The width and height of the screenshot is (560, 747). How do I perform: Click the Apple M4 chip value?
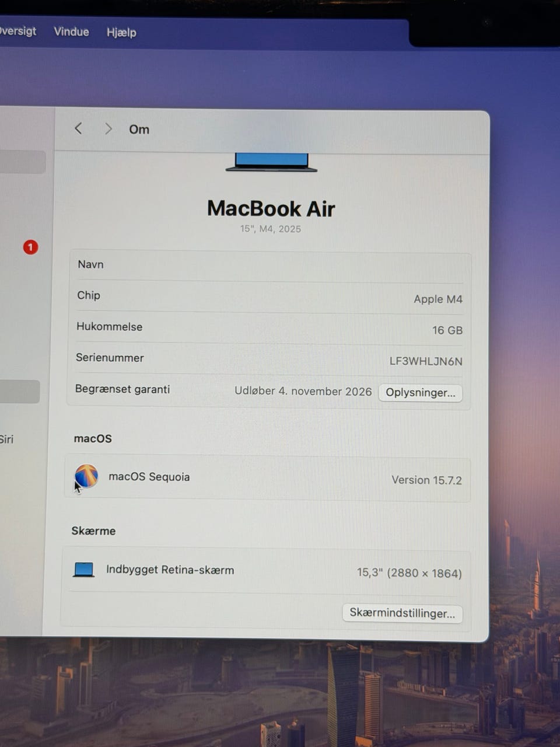pos(438,299)
